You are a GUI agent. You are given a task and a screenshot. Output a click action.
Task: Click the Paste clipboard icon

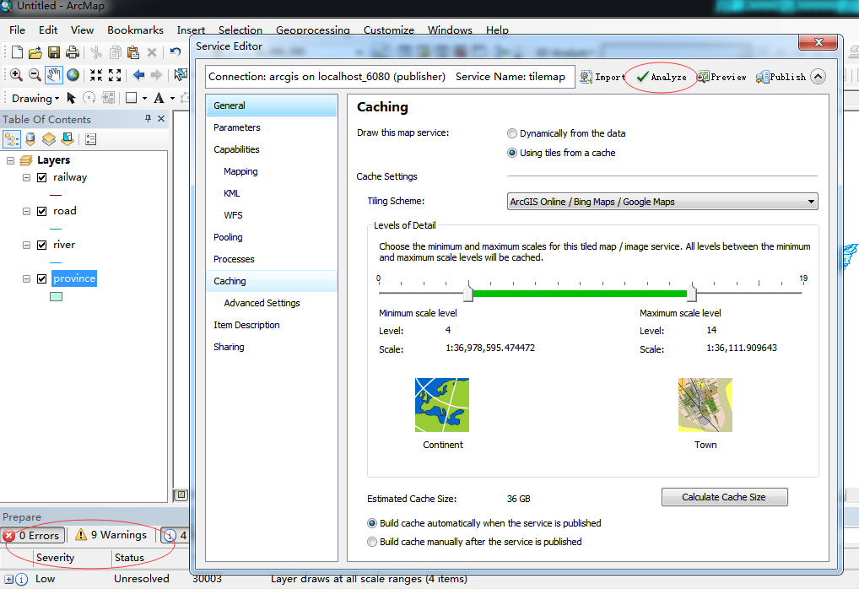coord(133,52)
